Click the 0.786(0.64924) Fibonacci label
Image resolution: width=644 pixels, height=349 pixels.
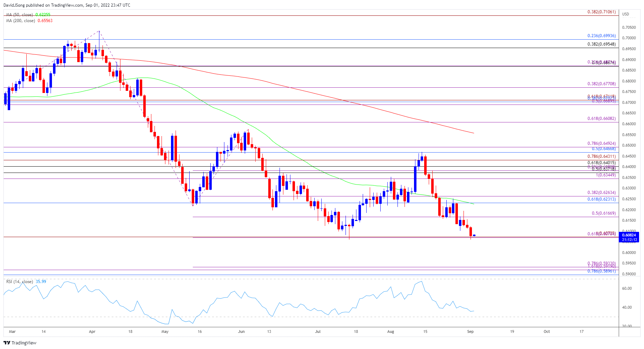click(602, 143)
